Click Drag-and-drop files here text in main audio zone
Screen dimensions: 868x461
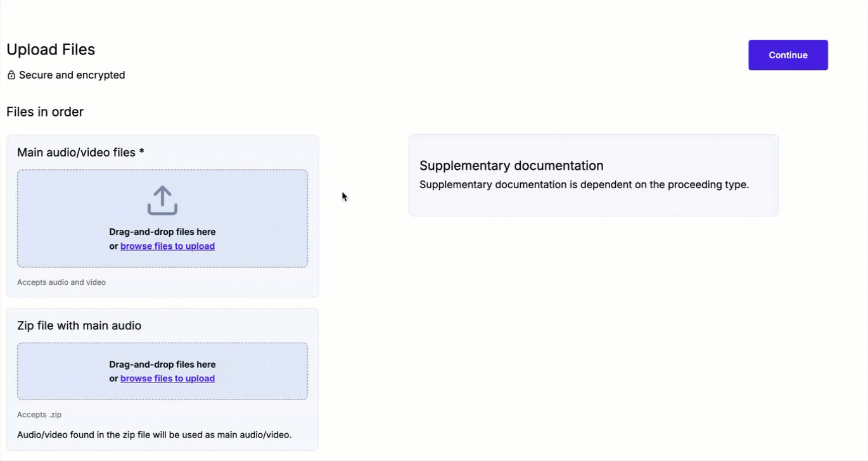pyautogui.click(x=162, y=232)
